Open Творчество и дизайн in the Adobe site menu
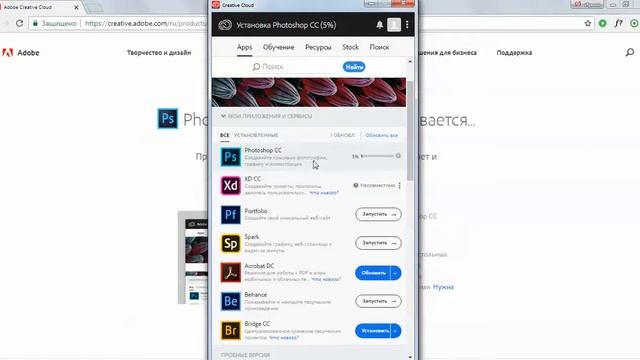The image size is (640, 360). coord(159,53)
